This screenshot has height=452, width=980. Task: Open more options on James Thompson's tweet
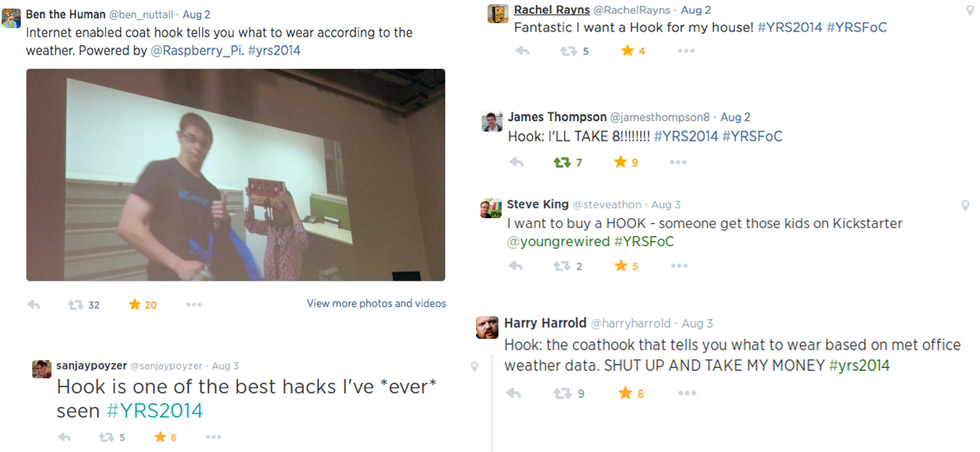678,163
